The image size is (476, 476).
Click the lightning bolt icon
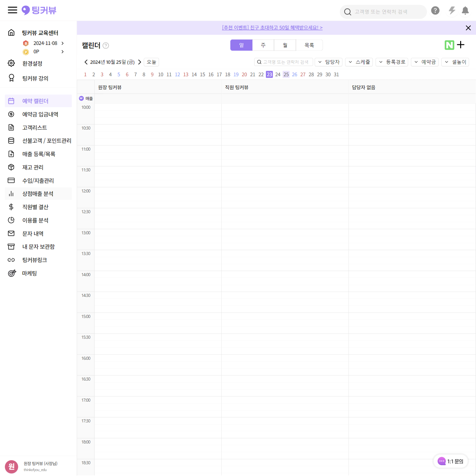(x=452, y=11)
